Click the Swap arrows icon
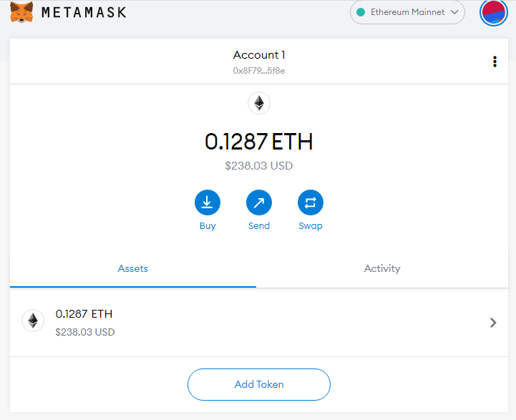Screen dimensions: 516x420 pos(311,202)
